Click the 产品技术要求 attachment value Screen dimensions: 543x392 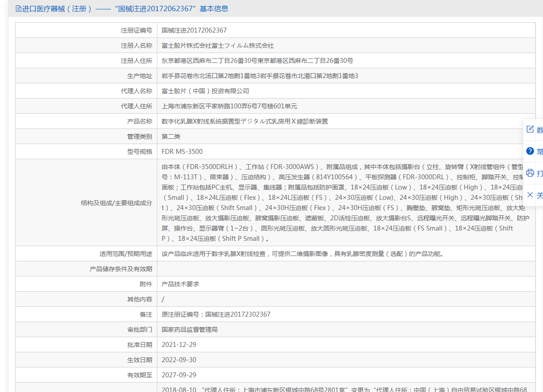181,284
